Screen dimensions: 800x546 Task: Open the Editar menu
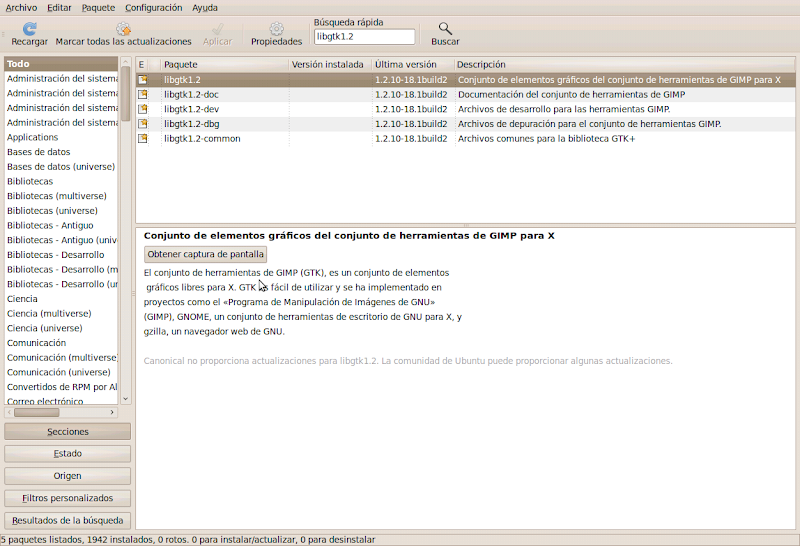(59, 8)
